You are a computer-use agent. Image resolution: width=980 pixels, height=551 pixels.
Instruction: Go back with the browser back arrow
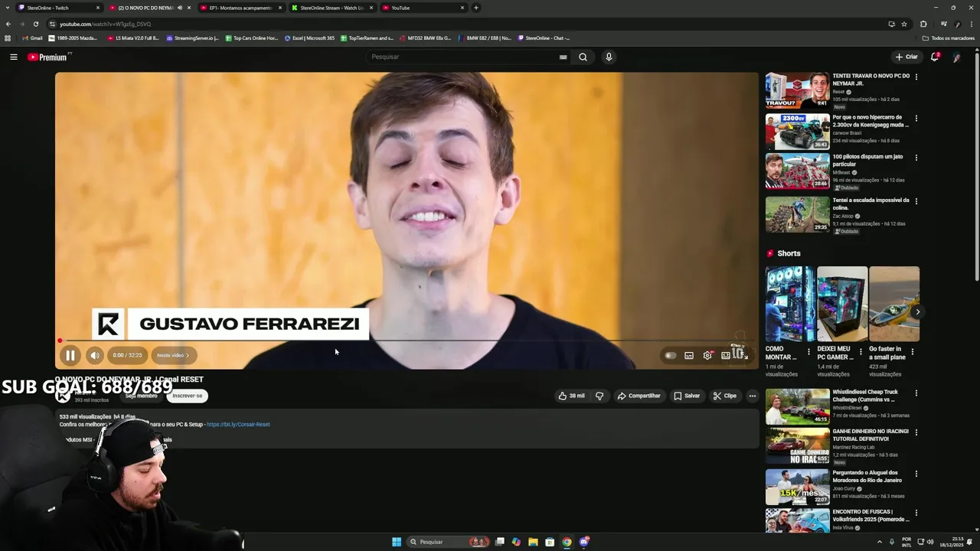click(8, 24)
